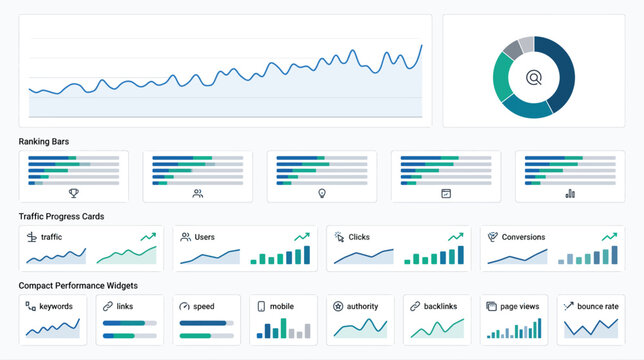This screenshot has height=360, width=644.
Task: Click the trophy icon under ranking bars
Action: (74, 193)
